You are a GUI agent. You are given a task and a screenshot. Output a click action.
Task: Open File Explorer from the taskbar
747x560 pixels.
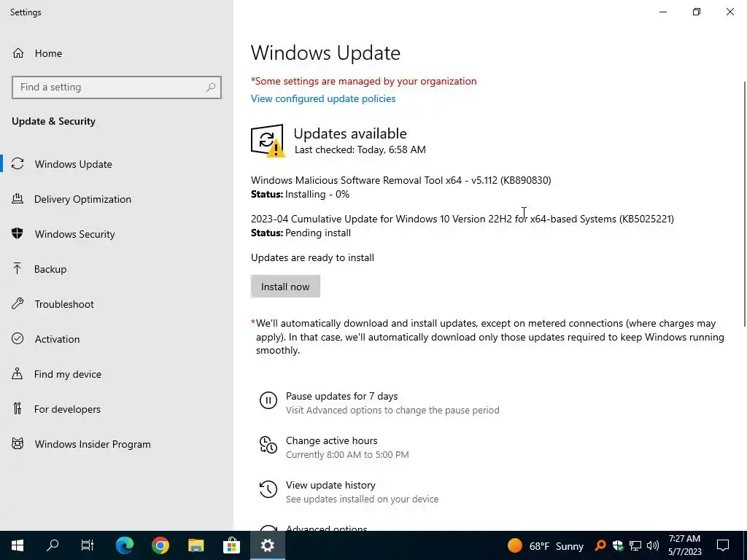[x=196, y=545]
